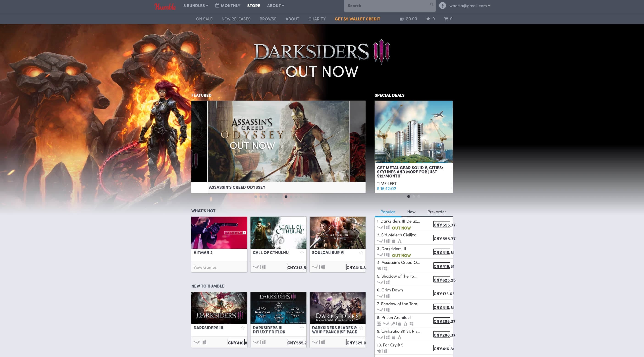Go to the Humble logo homepage

(165, 6)
